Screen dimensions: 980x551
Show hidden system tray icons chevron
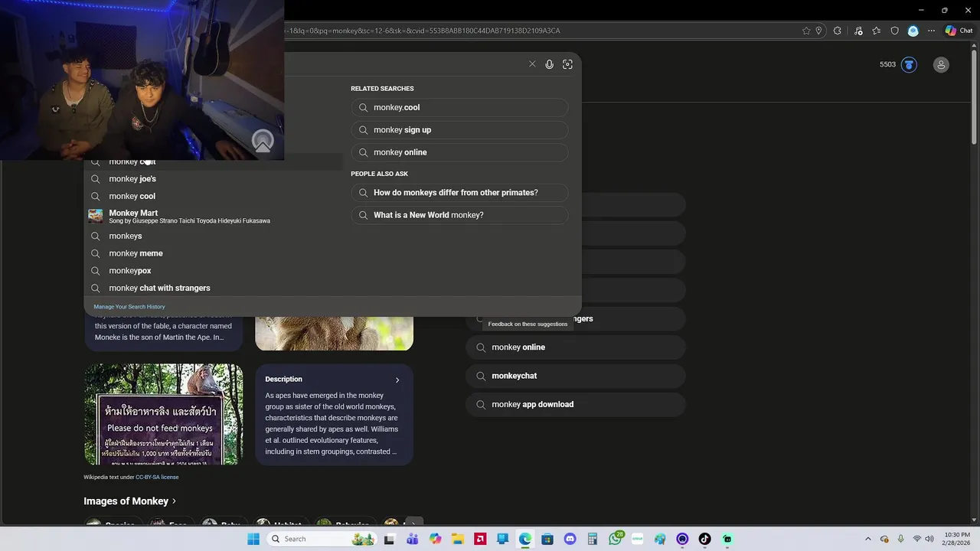click(867, 539)
